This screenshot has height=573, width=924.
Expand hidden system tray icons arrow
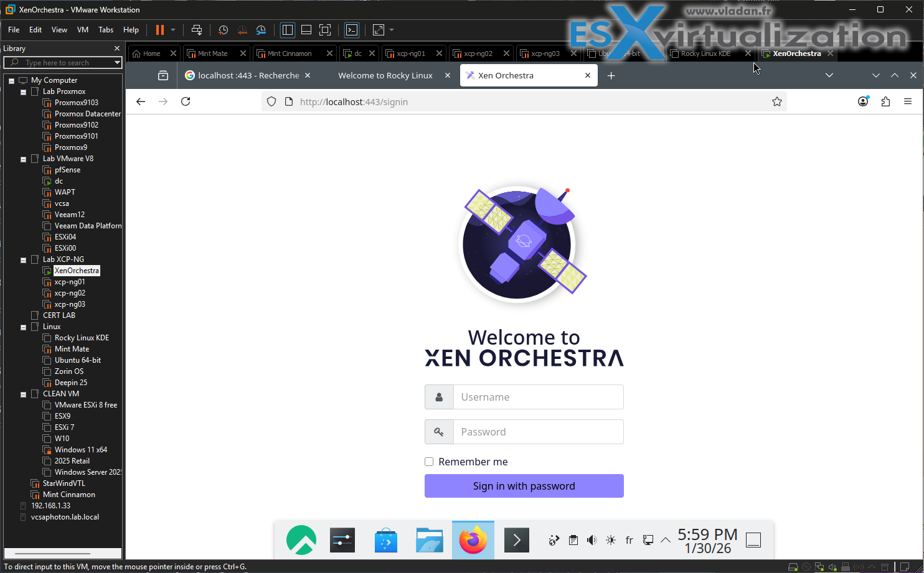pyautogui.click(x=666, y=540)
